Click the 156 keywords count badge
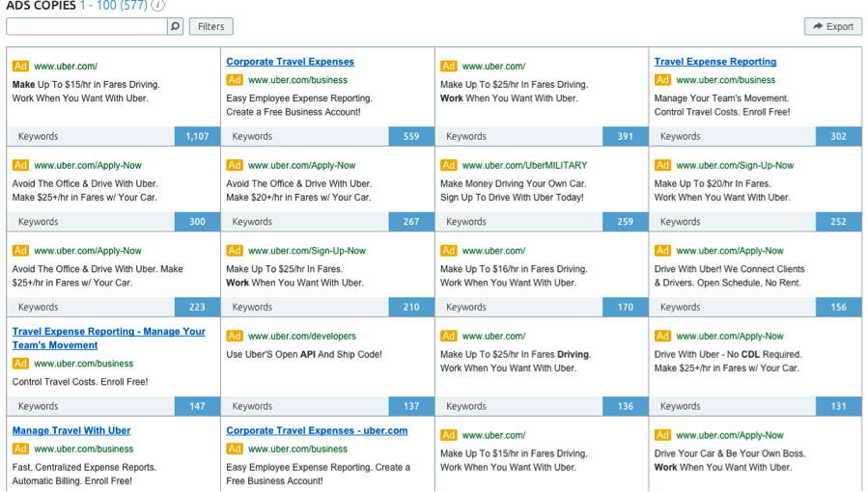The image size is (868, 492). pyautogui.click(x=838, y=308)
